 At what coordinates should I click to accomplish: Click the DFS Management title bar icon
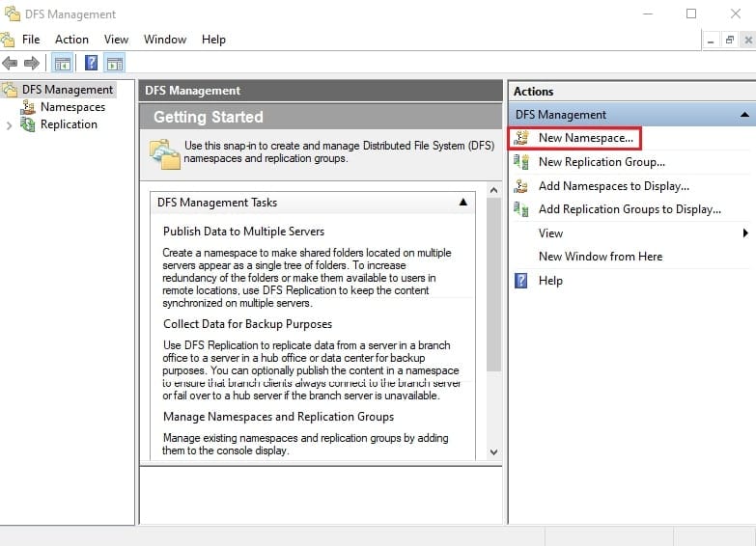[12, 14]
